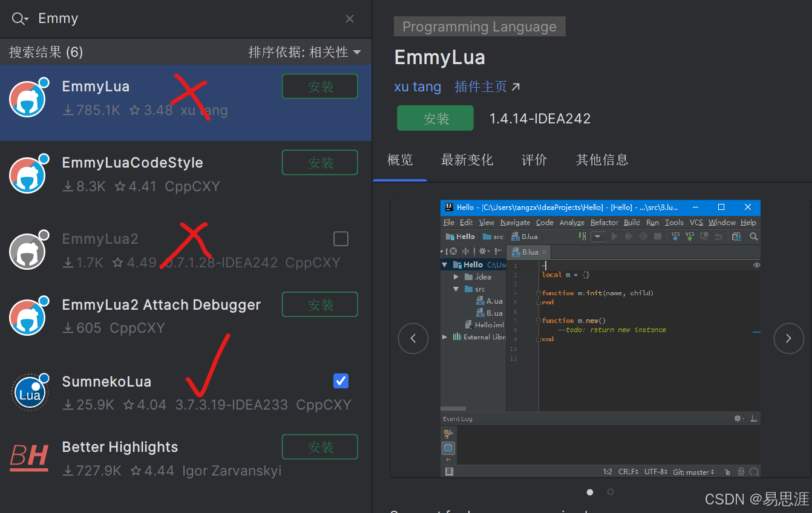Click the Better Highlights plugin name
Image resolution: width=812 pixels, height=513 pixels.
(120, 447)
